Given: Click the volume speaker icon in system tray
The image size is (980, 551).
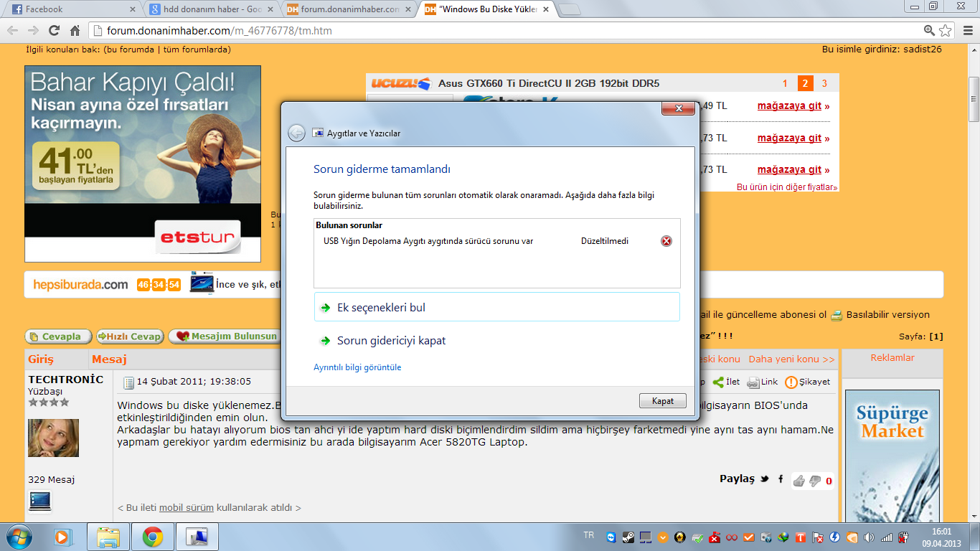Looking at the screenshot, I should (870, 537).
